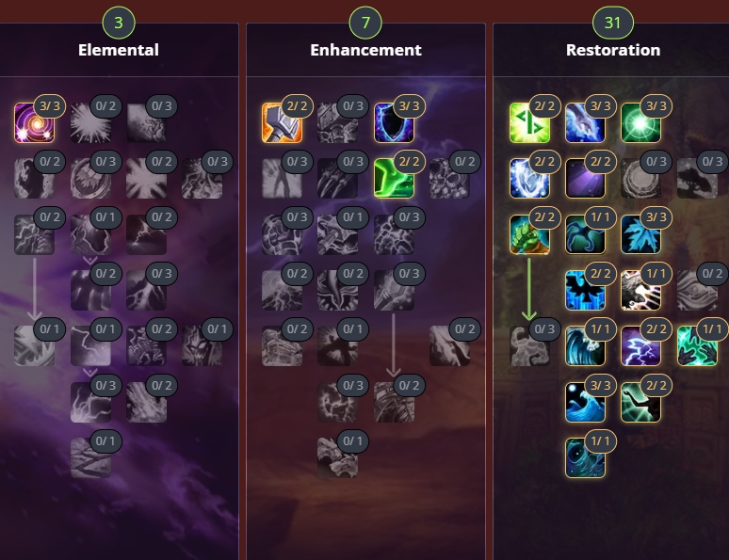Image resolution: width=729 pixels, height=560 pixels.
Task: Click the final swirling water Restoration talent
Action: [x=585, y=457]
